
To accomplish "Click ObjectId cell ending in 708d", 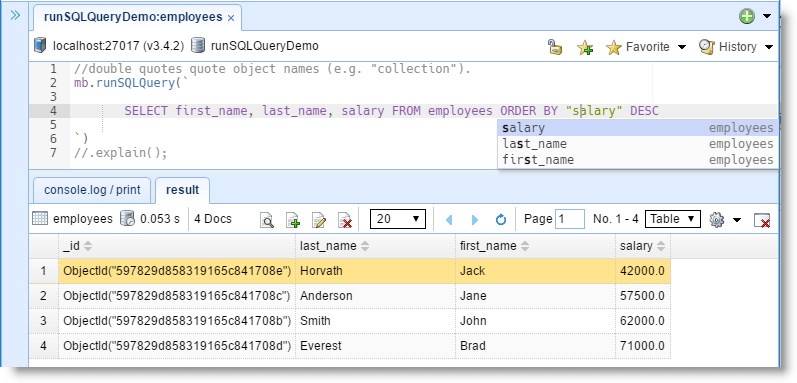I will coord(177,346).
